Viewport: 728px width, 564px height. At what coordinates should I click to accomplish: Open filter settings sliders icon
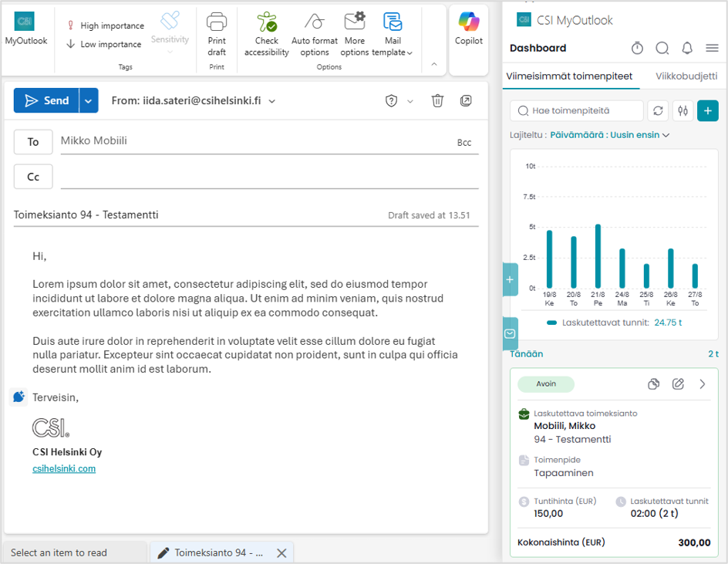[683, 110]
